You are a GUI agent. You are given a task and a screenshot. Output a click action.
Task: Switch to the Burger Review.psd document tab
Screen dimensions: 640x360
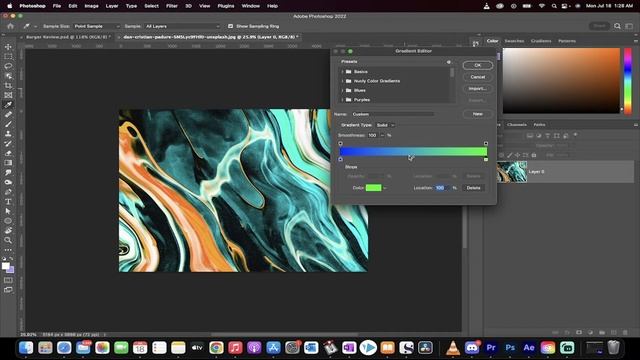coord(67,37)
